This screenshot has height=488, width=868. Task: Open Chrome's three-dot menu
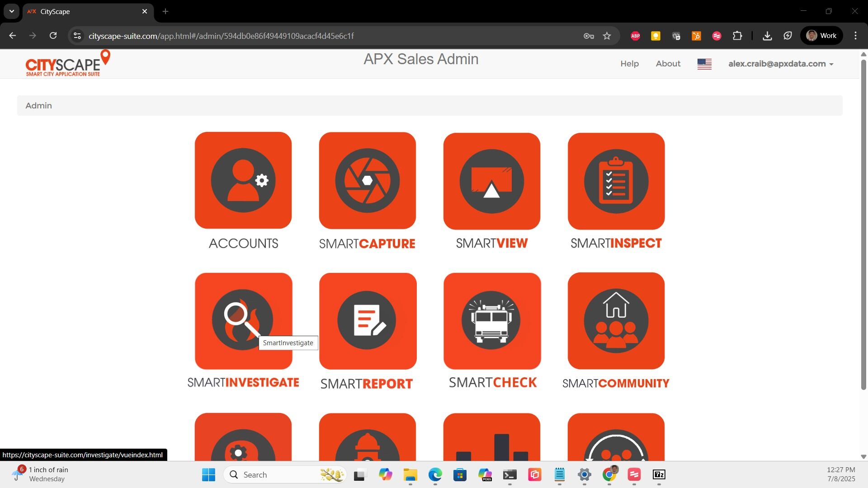(x=856, y=36)
